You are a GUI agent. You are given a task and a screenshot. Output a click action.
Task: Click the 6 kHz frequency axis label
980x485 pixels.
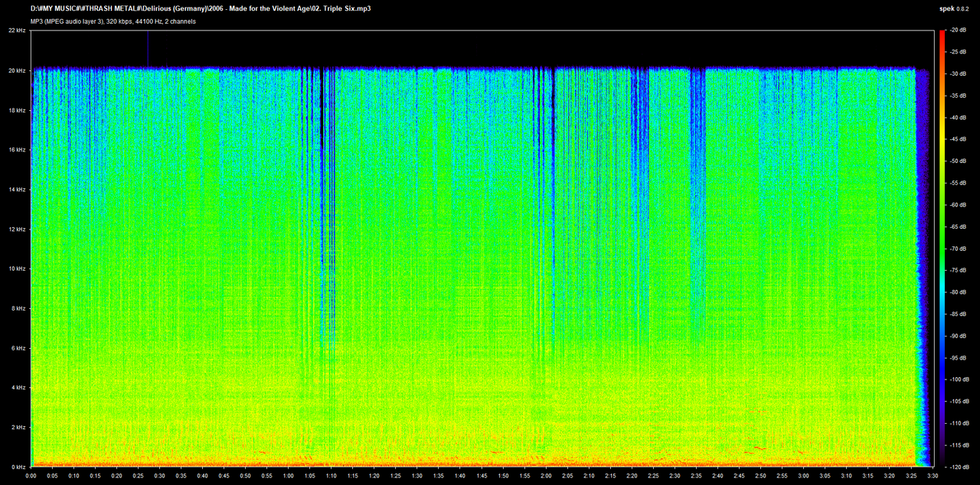[x=19, y=348]
